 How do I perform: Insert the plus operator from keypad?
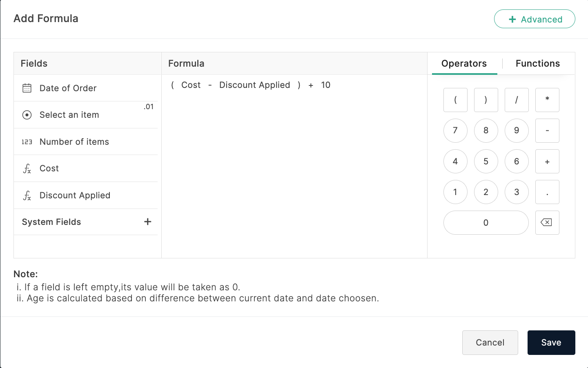click(547, 161)
